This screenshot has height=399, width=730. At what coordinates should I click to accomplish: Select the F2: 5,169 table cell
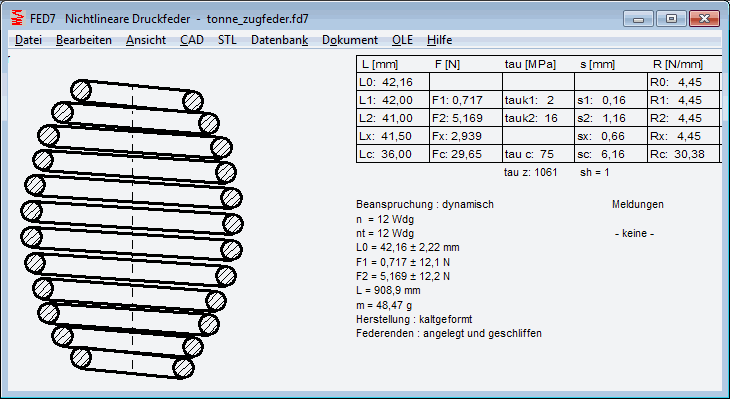[x=466, y=118]
